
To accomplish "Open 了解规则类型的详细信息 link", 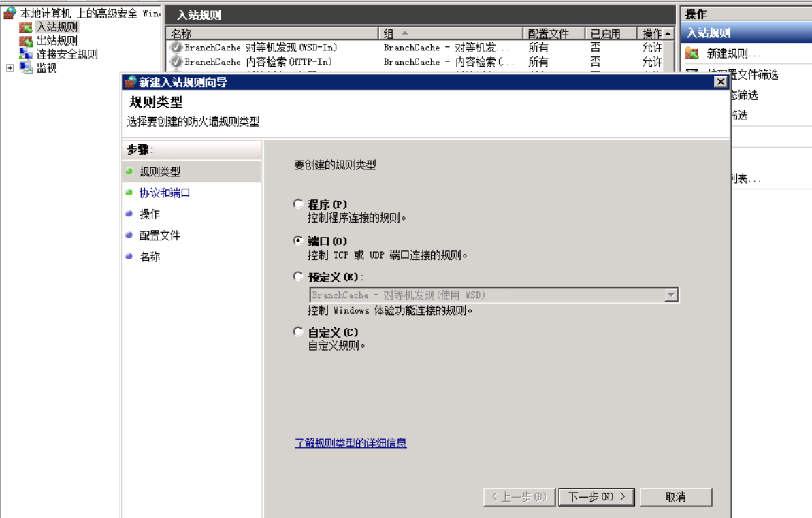I will click(351, 443).
